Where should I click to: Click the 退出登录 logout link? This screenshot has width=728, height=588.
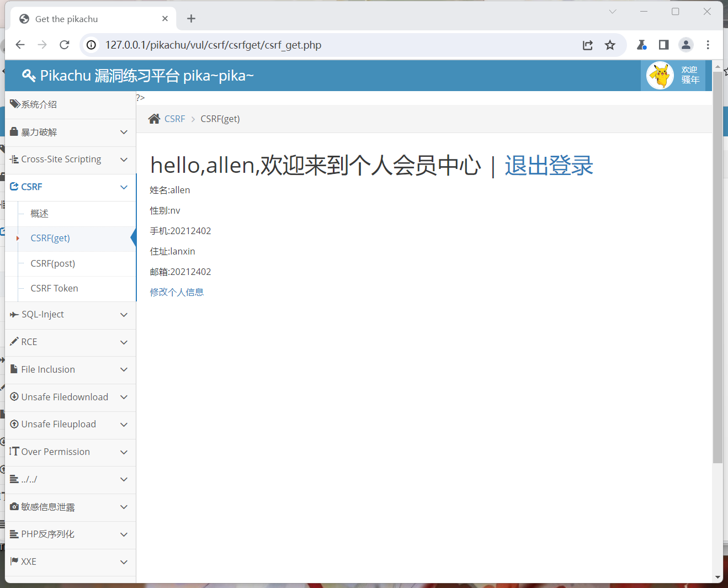[x=549, y=166]
